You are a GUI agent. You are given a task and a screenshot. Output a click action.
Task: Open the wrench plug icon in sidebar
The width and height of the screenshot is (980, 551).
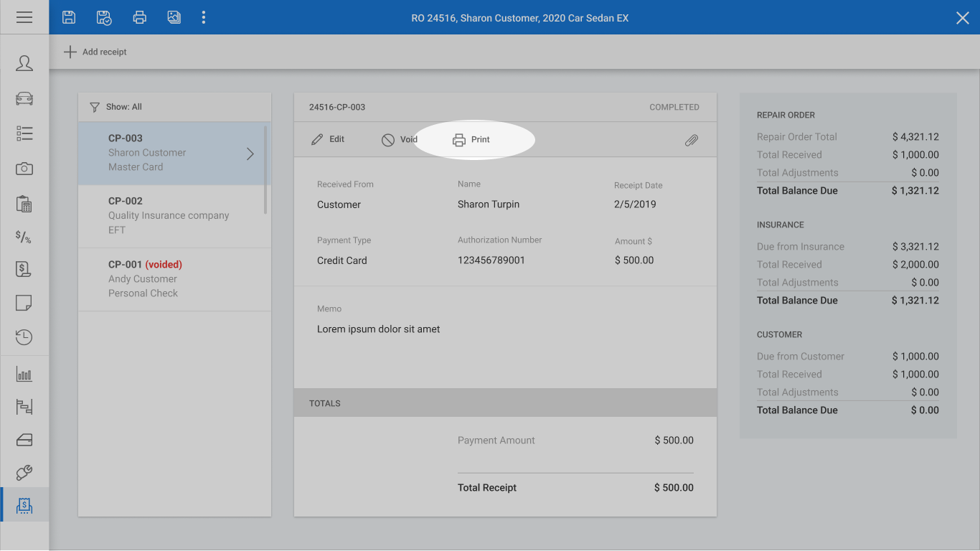click(24, 472)
